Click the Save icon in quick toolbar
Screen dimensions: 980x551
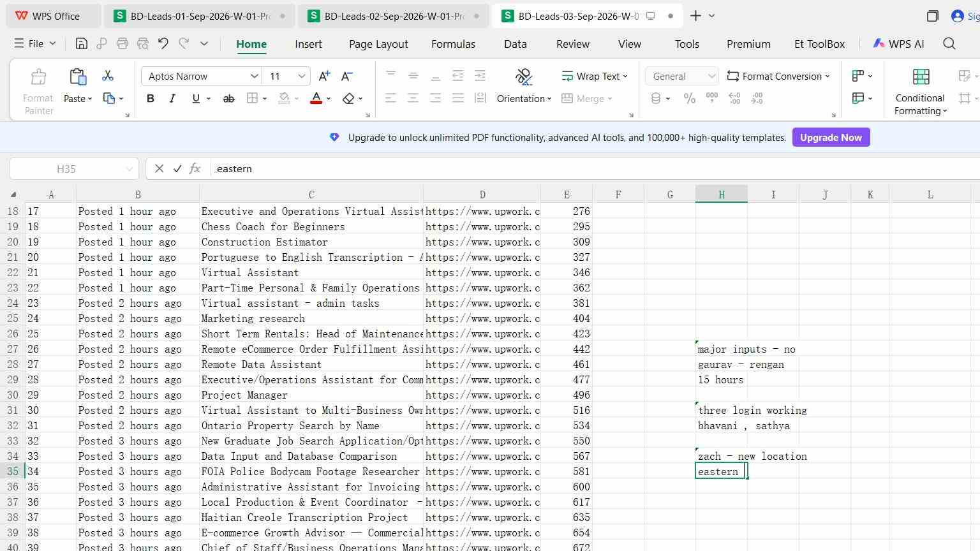[x=81, y=43]
